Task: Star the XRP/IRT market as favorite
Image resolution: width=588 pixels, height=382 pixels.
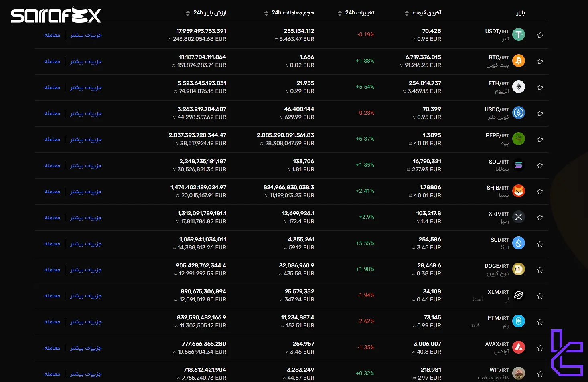Action: [540, 218]
